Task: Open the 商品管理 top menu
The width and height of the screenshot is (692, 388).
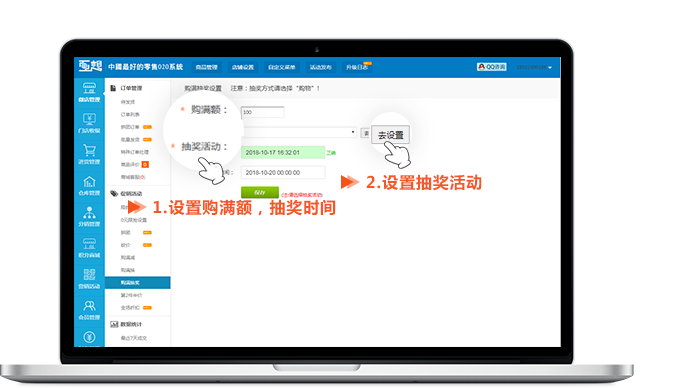Action: (x=207, y=67)
